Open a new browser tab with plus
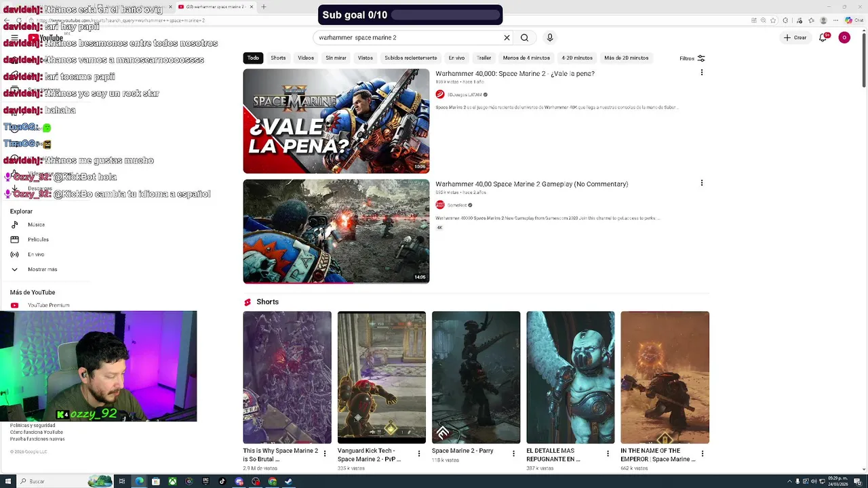 point(264,7)
